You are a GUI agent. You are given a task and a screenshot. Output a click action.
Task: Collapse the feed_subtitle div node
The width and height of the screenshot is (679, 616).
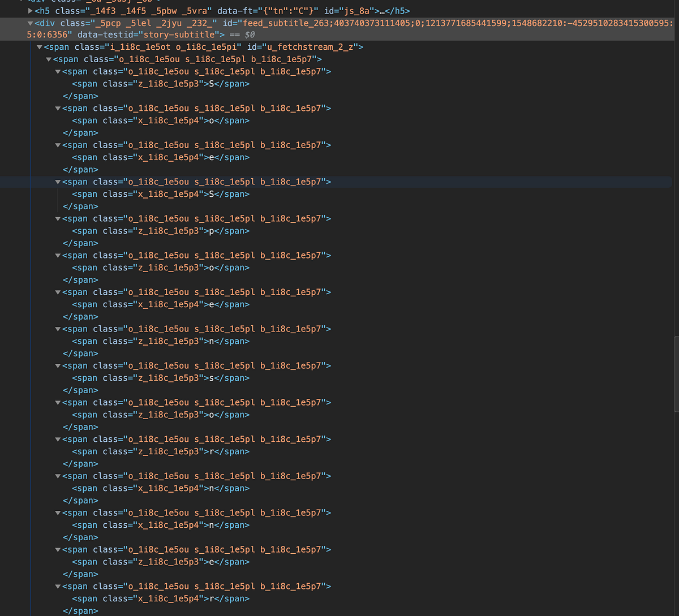[31, 23]
